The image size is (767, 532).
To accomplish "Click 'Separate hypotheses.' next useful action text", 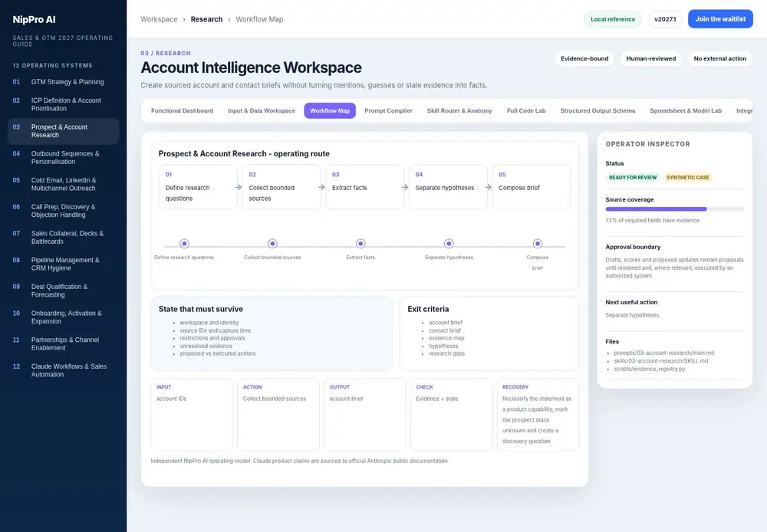I will [x=633, y=315].
